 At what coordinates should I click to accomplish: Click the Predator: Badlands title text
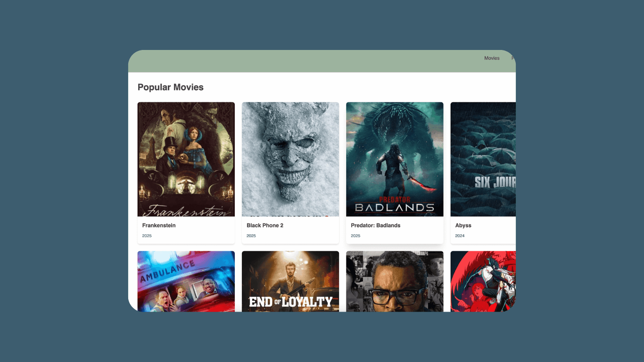point(375,225)
